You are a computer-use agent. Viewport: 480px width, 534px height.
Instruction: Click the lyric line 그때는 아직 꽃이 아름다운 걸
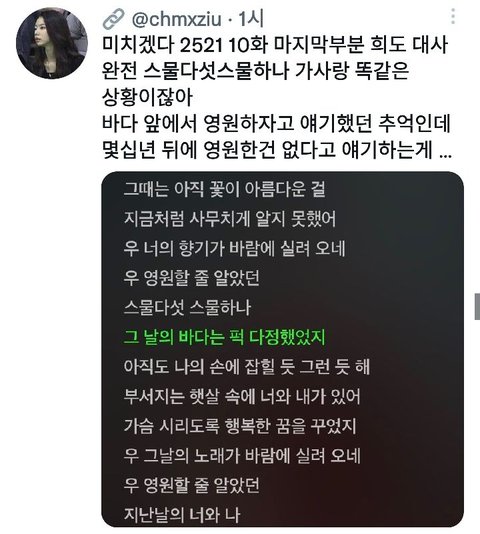224,189
